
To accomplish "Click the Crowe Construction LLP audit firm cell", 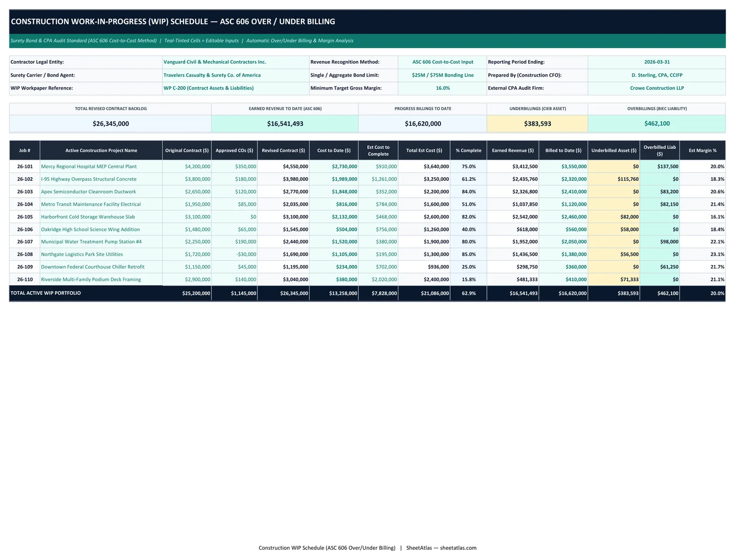I will 657,88.
